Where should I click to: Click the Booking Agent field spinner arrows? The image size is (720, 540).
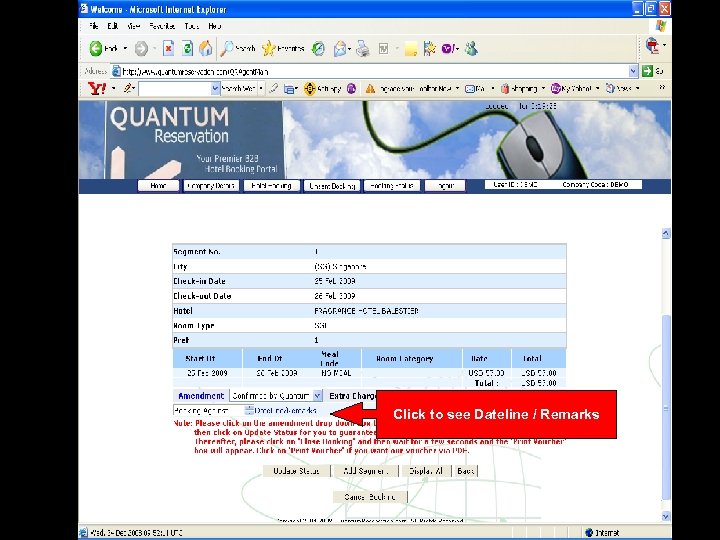(249, 411)
